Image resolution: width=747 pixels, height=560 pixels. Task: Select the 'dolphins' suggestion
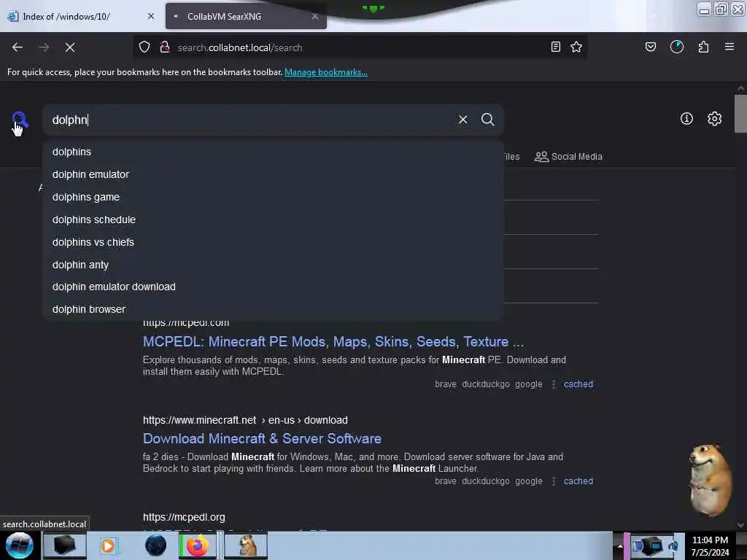pyautogui.click(x=274, y=152)
